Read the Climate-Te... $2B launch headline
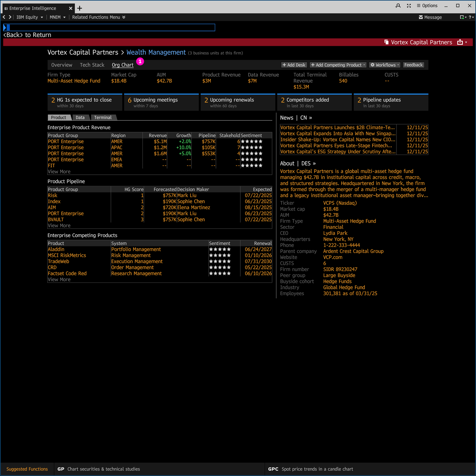Viewport: 476px width, 476px height. (338, 128)
